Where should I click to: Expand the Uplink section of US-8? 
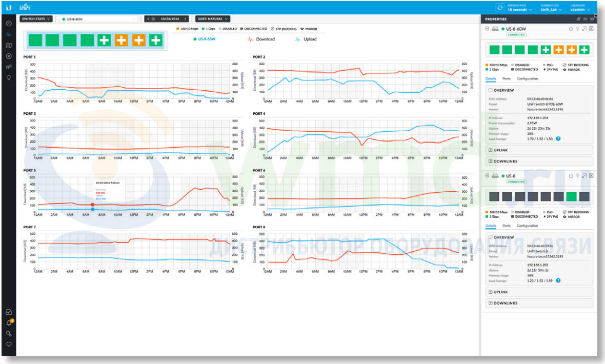coord(490,292)
